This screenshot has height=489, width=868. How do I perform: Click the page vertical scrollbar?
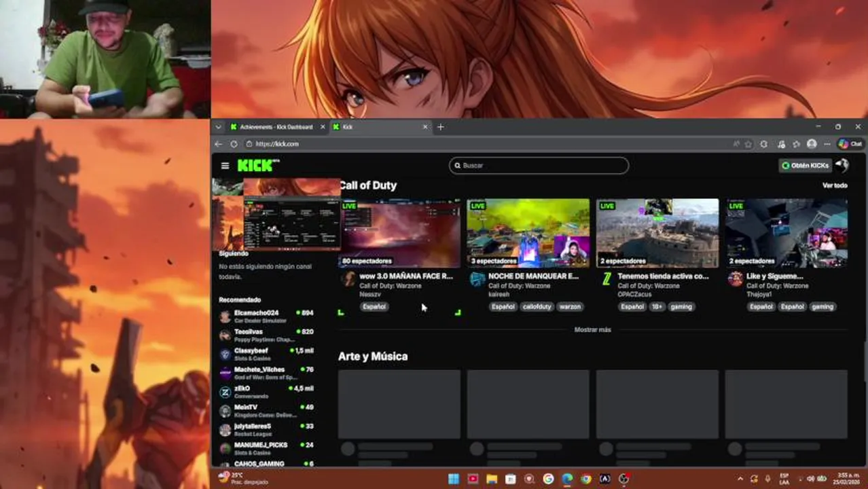click(x=865, y=361)
